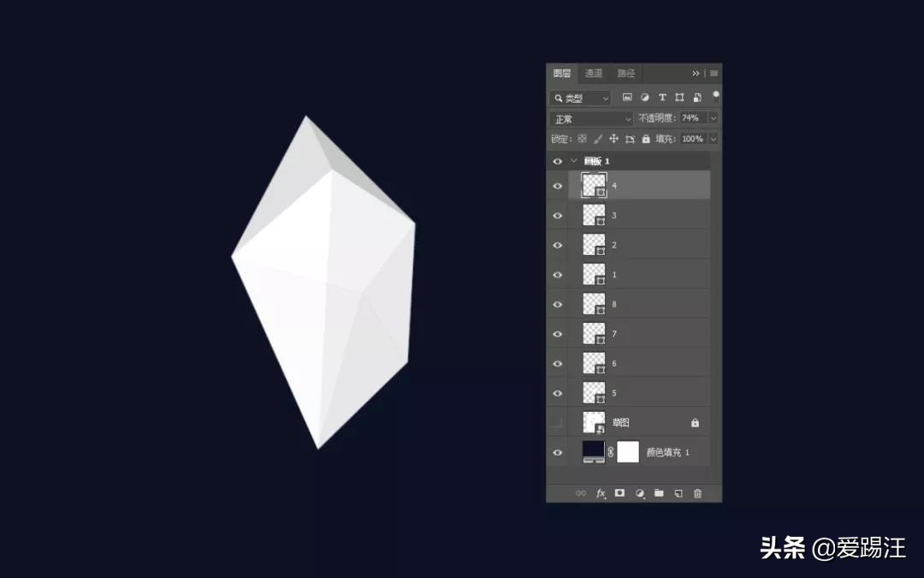Screen dimensions: 924x578
Task: Create a new group folder icon
Action: click(x=659, y=492)
